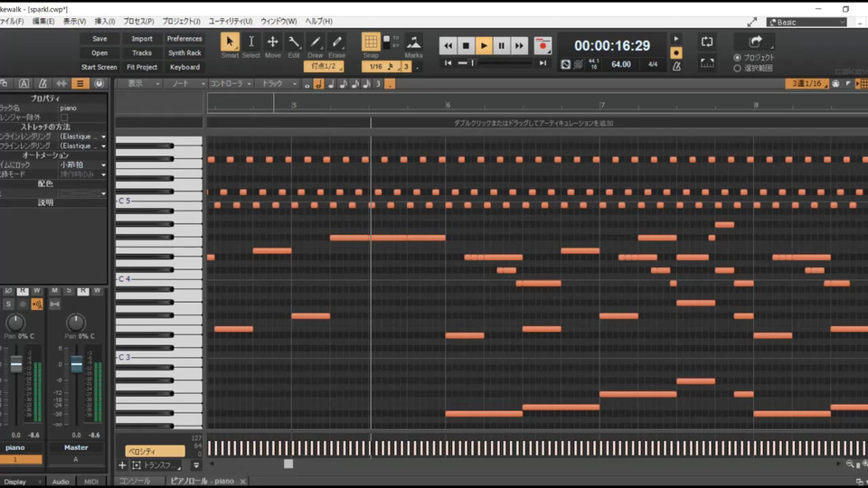Select the Smart tool
The width and height of the screenshot is (868, 488).
click(x=230, y=42)
